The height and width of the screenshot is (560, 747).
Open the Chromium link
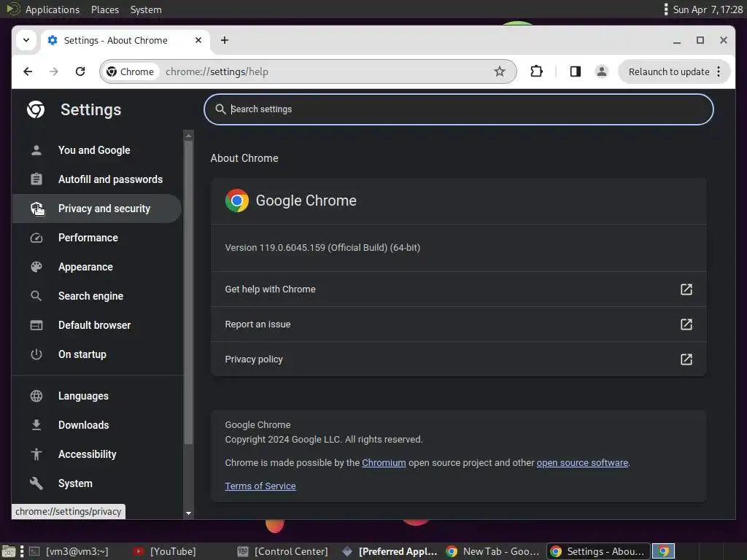[x=384, y=463]
